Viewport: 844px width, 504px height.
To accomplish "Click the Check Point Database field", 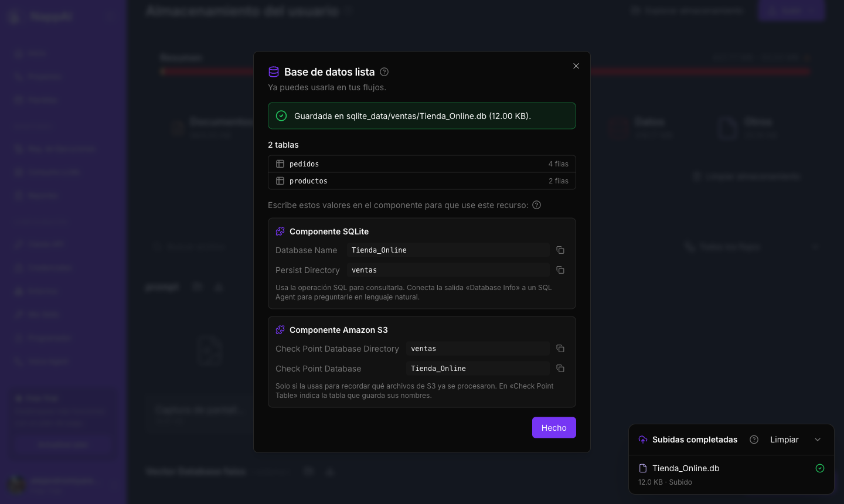I will [478, 369].
